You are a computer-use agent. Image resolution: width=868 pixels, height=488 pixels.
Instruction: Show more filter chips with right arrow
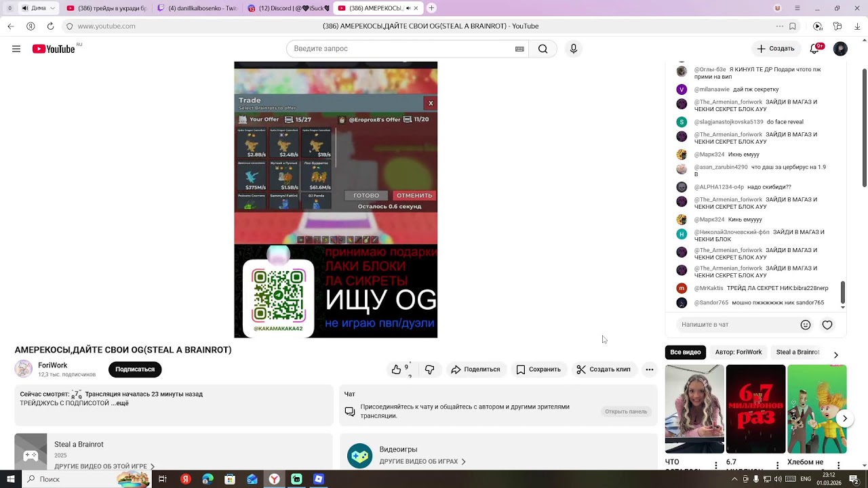(x=835, y=355)
